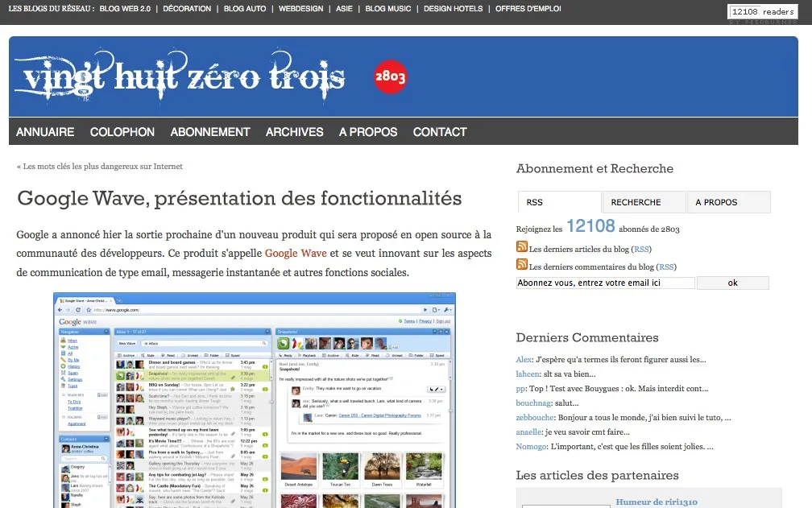Open anaelle's comment link
This screenshot has width=812, height=508.
click(x=528, y=432)
